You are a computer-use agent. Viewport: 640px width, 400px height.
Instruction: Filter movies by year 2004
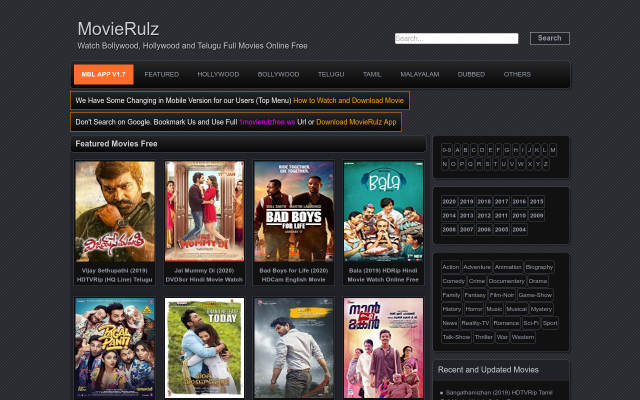[x=519, y=229]
